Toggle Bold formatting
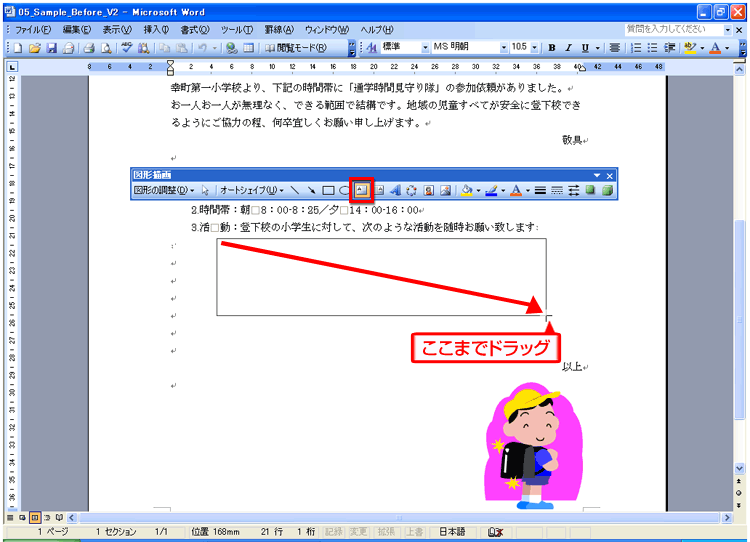The width and height of the screenshot is (750, 542). 552,47
